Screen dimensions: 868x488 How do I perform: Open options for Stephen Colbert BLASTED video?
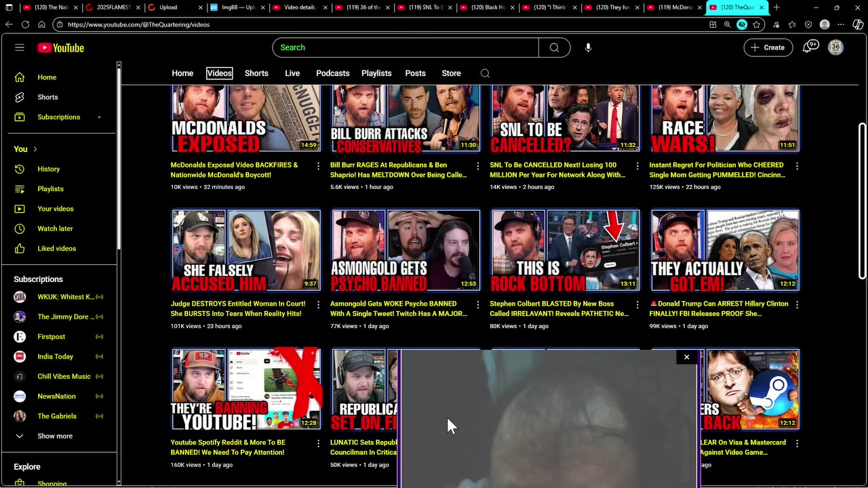pyautogui.click(x=637, y=304)
